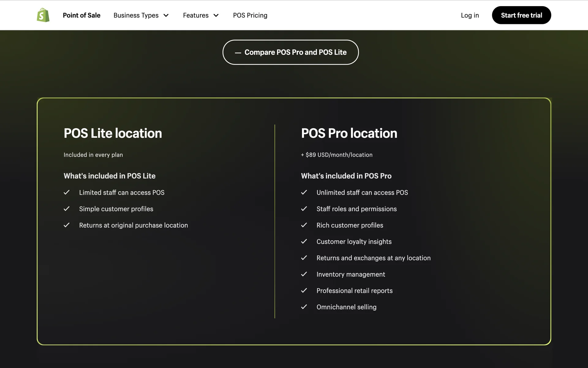
Task: Click checkmark next to Omnichannel selling
Action: (304, 307)
